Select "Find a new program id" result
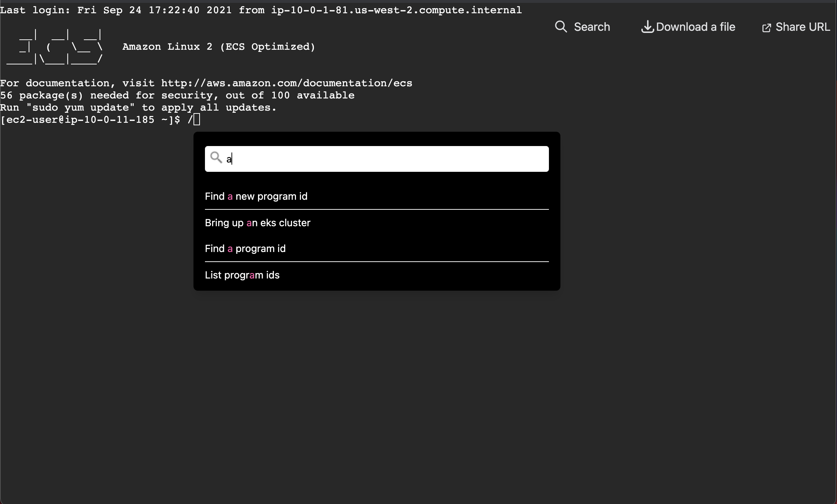 (x=377, y=196)
